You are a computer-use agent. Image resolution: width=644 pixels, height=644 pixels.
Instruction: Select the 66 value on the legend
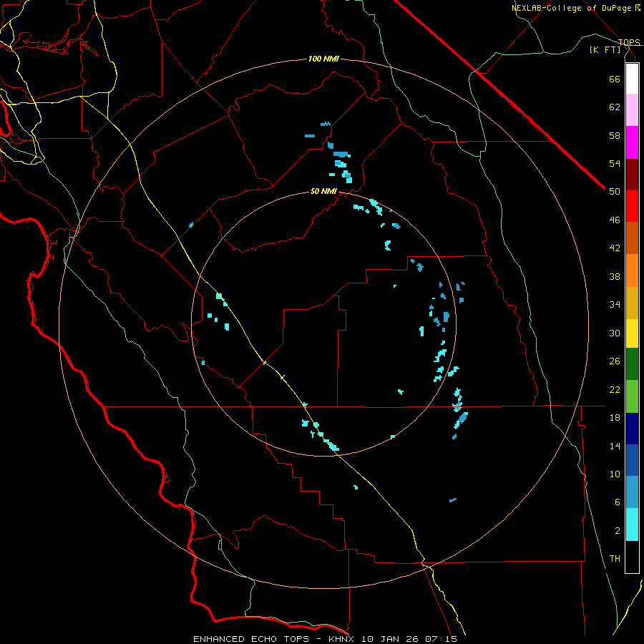pos(615,79)
